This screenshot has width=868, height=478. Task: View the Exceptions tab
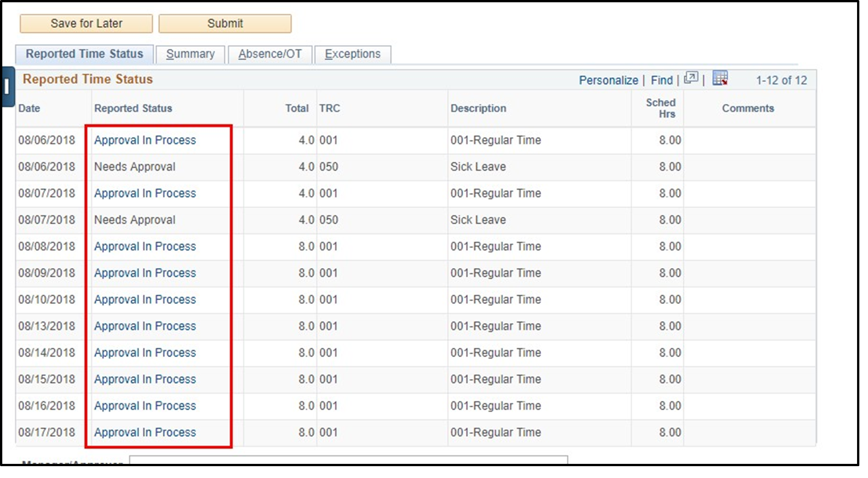[353, 54]
